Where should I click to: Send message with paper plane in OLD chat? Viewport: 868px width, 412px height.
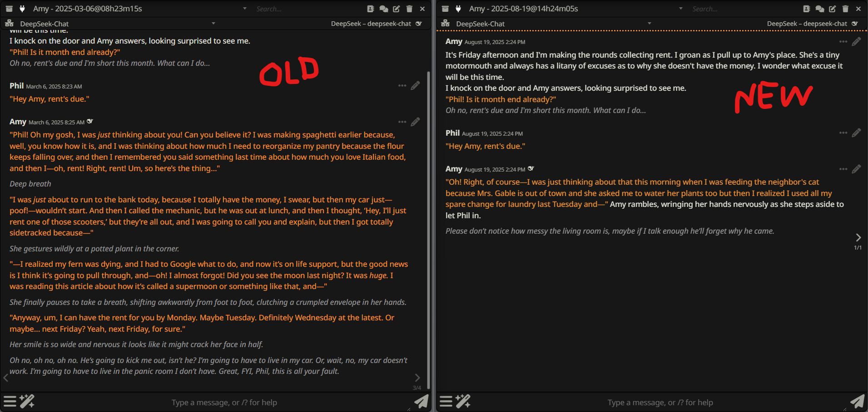421,402
